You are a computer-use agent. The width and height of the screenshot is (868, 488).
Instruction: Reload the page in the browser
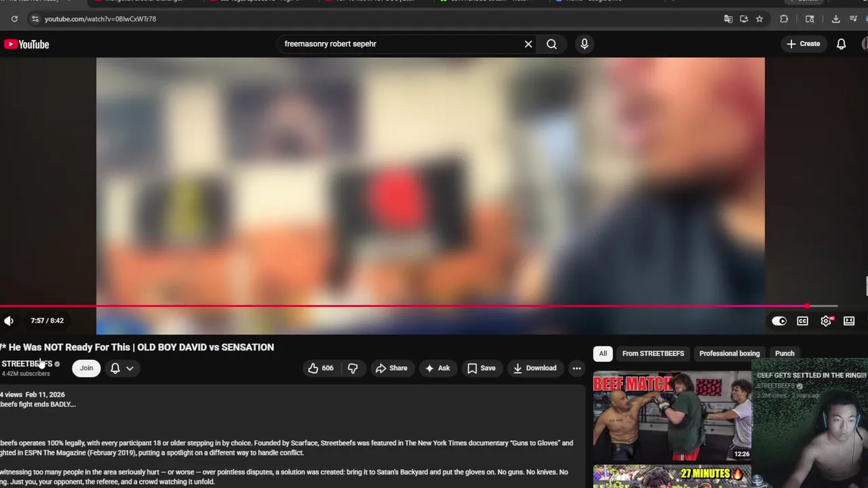14,19
